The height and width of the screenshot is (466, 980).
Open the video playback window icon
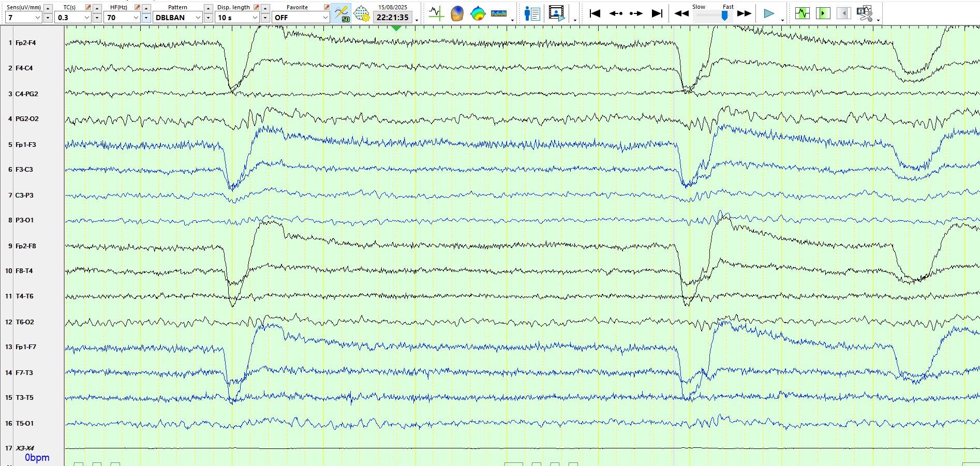point(557,13)
